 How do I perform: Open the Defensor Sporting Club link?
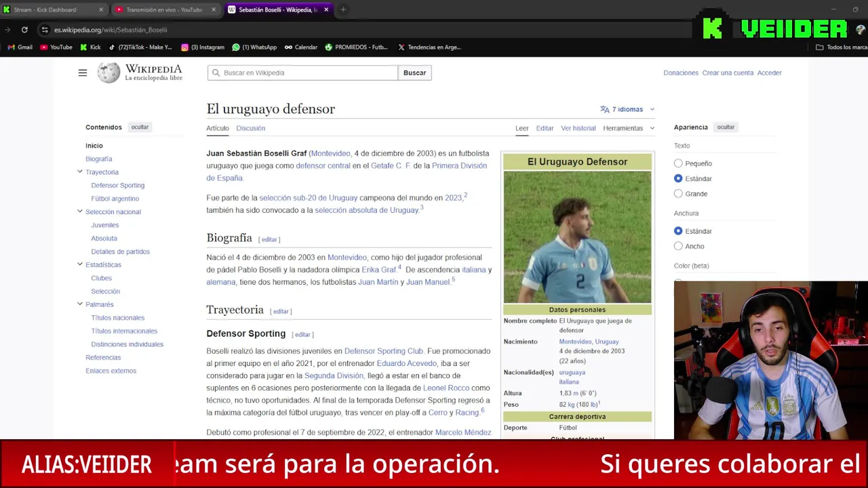point(384,351)
